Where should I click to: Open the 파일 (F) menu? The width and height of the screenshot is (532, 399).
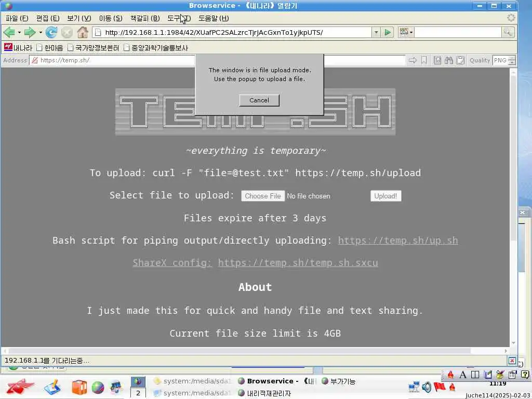pos(17,18)
